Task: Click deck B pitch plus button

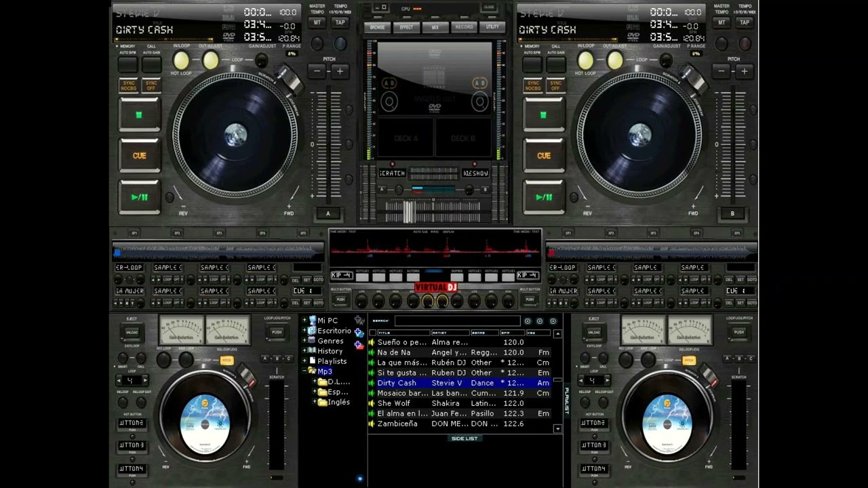Action: (744, 71)
